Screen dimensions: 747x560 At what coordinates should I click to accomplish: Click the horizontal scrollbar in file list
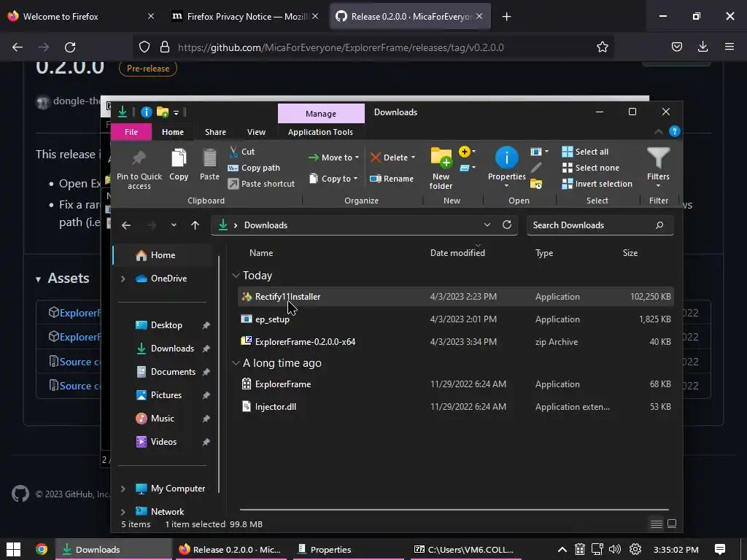coord(454,510)
